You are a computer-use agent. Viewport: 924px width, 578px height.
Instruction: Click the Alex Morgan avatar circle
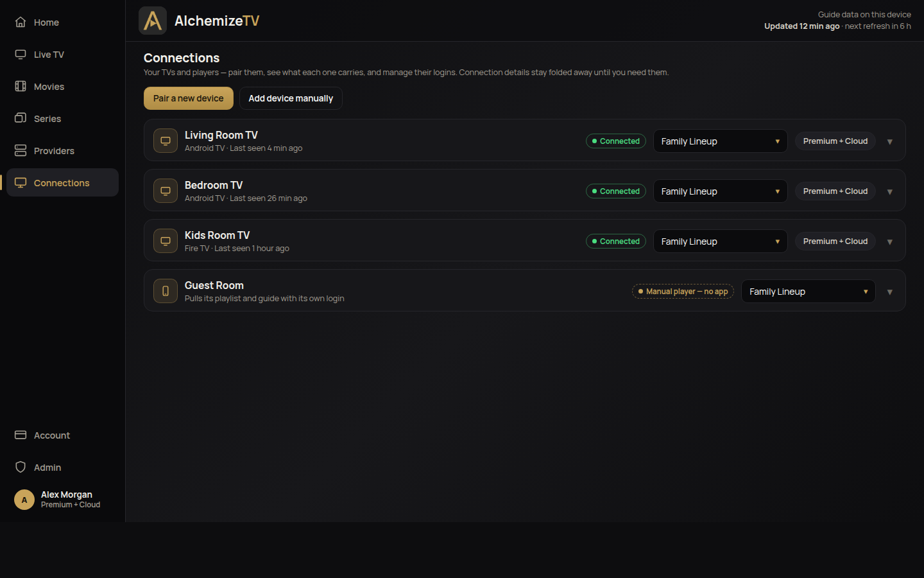pyautogui.click(x=24, y=500)
